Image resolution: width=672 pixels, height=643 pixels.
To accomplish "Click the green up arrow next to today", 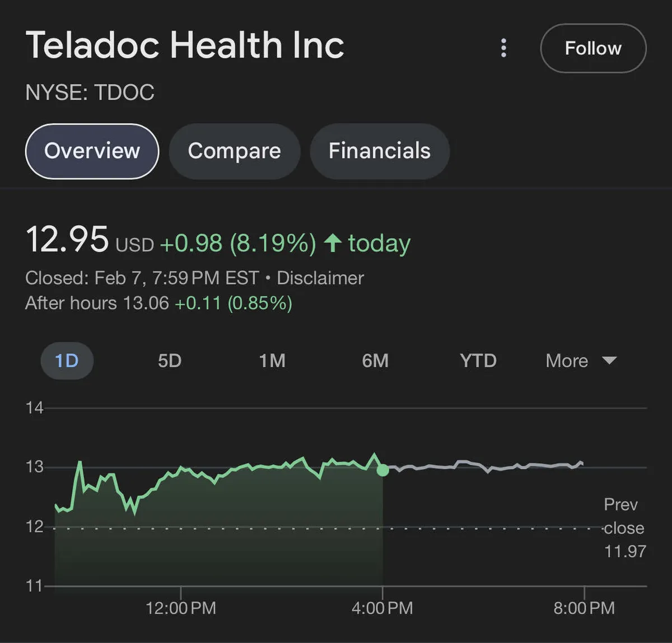I will (333, 243).
